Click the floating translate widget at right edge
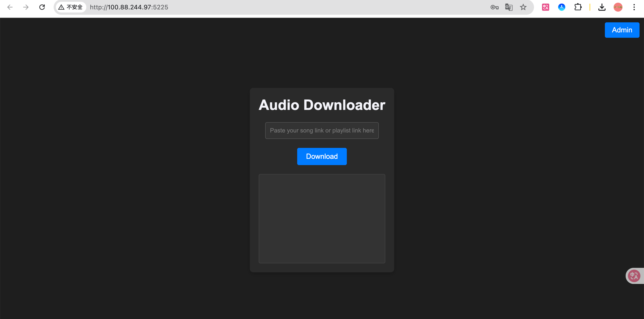Viewport: 644px width, 319px height. pyautogui.click(x=634, y=276)
